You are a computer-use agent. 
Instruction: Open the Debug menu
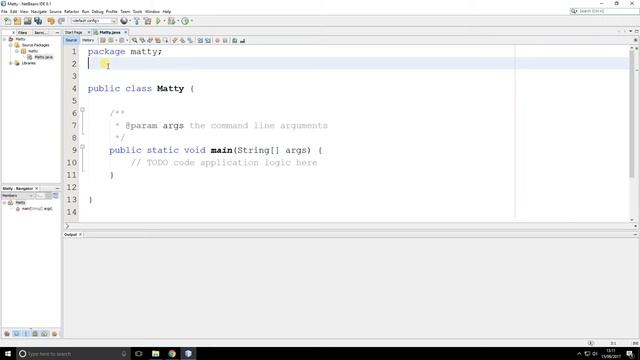(97, 11)
